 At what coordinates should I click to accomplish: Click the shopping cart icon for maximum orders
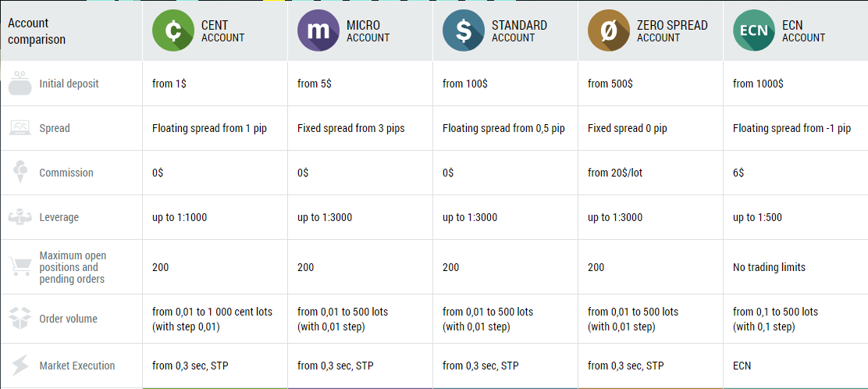point(20,266)
